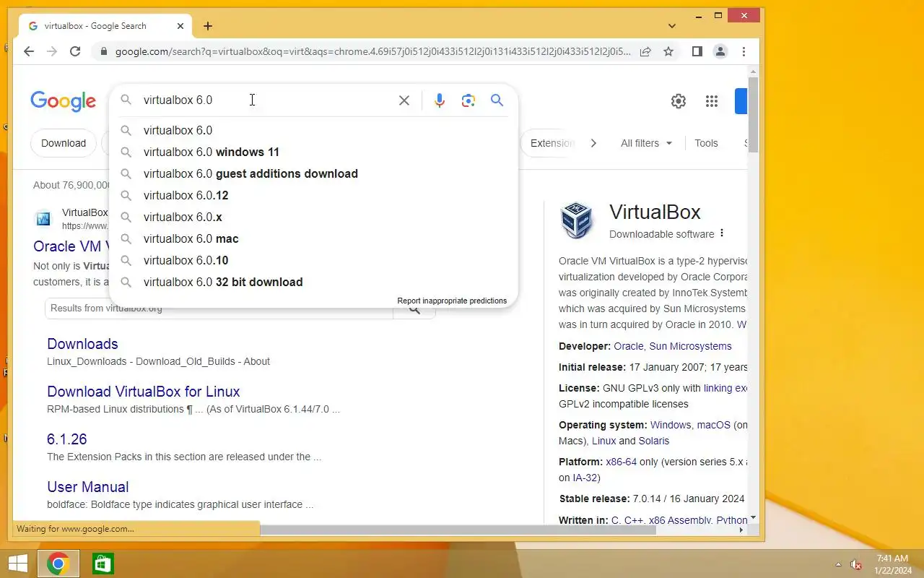Open 'Download VirtualBox for Linux' link
This screenshot has height=578, width=924.
tap(144, 392)
